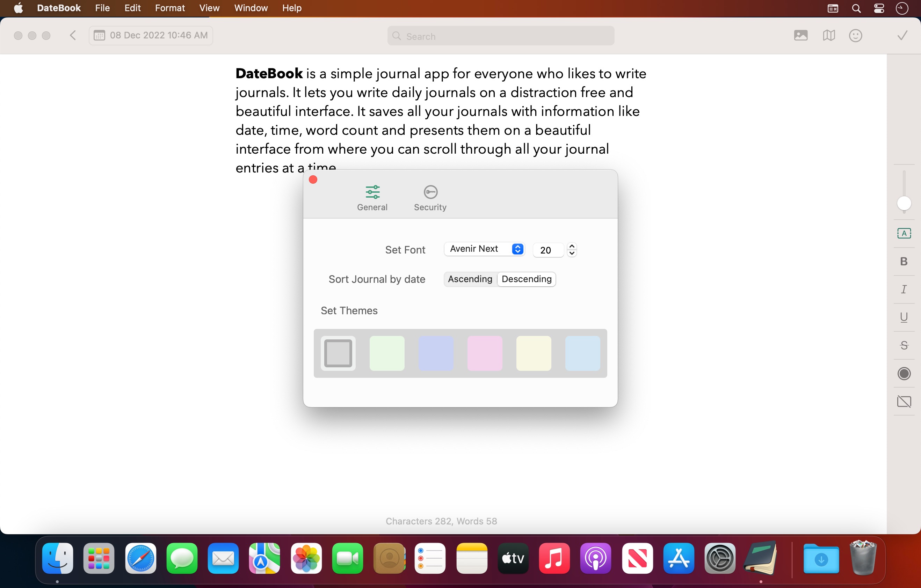Open Control Center in menu bar
The image size is (921, 588).
click(879, 8)
